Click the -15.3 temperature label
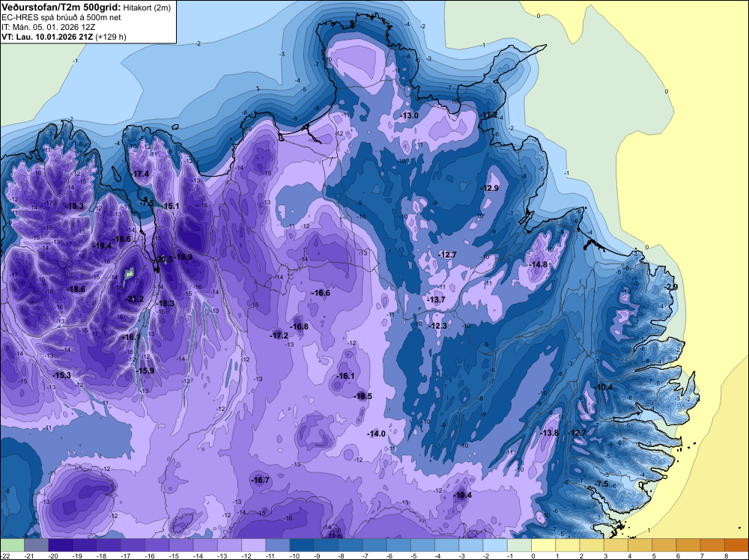Viewport: 749px width, 560px height. point(62,375)
